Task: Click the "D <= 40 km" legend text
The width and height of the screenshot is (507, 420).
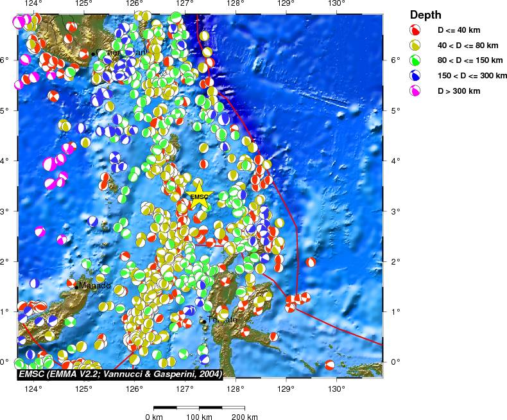Action: click(458, 30)
